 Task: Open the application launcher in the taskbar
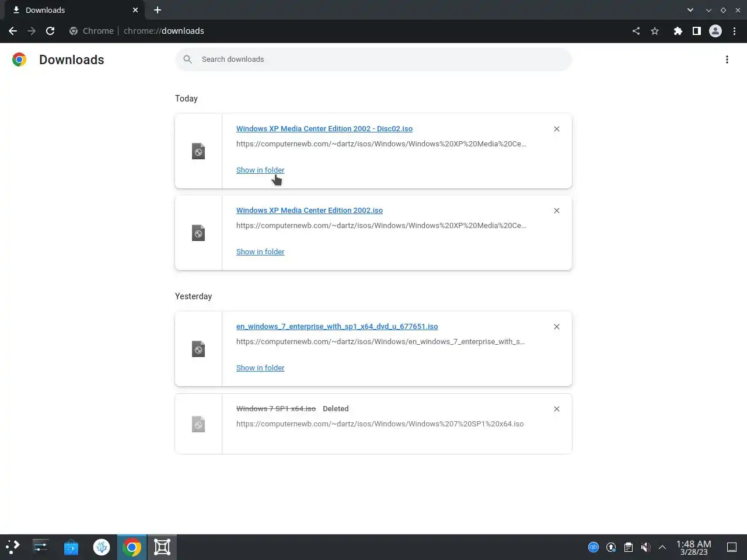tap(13, 547)
